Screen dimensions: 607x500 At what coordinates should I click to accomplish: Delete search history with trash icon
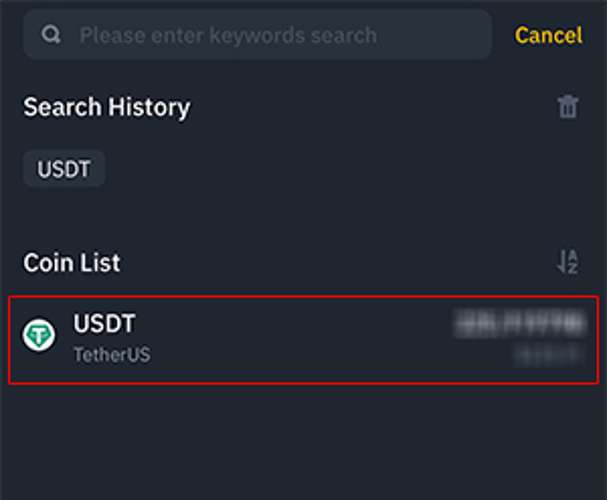568,107
